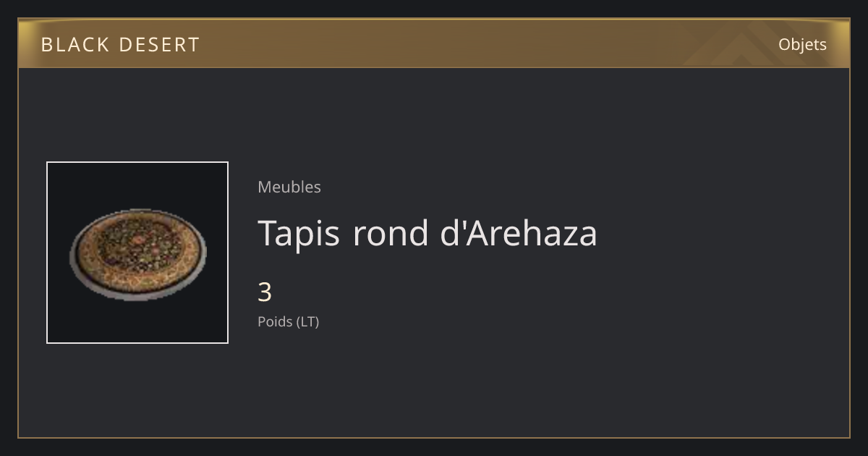Click the word d'Arehaza in the title
Image resolution: width=868 pixels, height=456 pixels.
coord(519,233)
